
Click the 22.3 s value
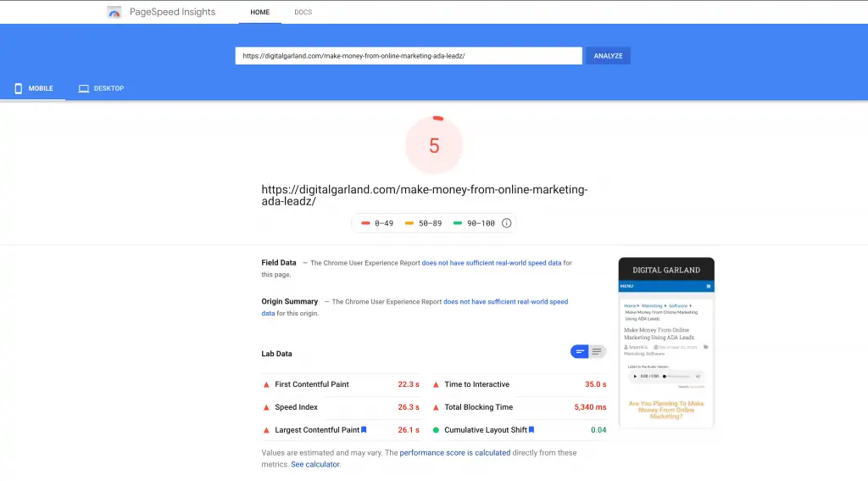pos(409,384)
